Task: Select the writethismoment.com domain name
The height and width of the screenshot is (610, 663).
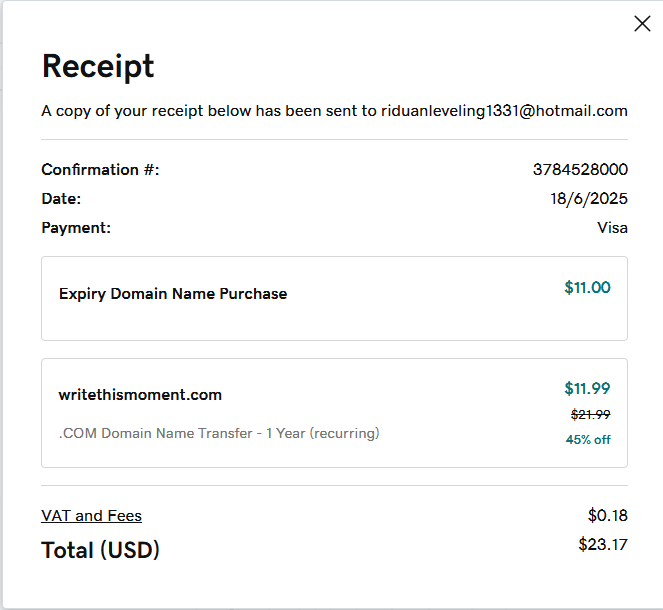Action: tap(140, 395)
